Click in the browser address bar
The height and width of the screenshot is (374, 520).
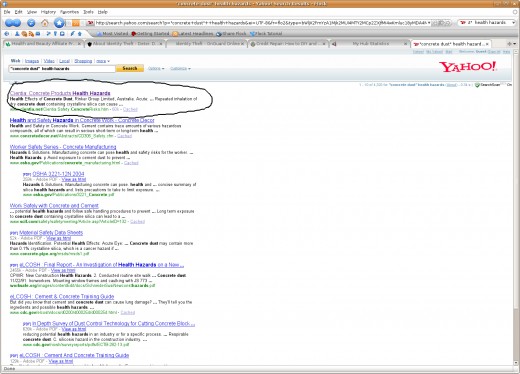tap(260, 23)
